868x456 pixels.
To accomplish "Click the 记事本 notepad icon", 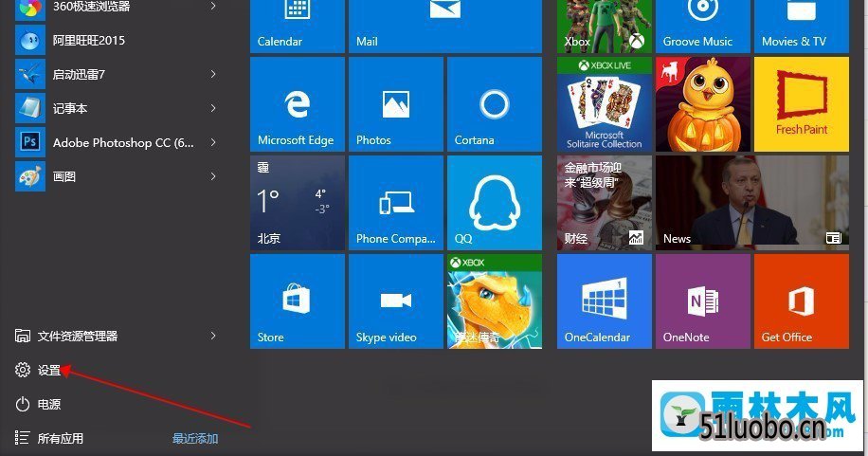I will [30, 108].
